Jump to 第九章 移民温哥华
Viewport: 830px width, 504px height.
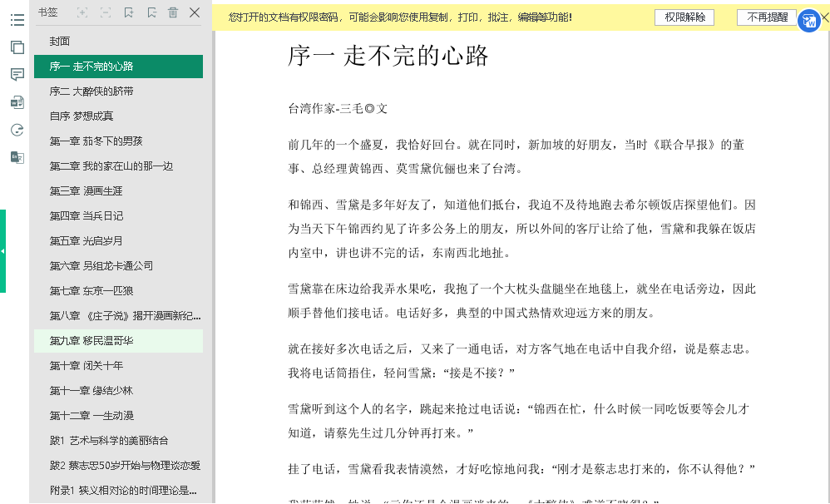(118, 340)
